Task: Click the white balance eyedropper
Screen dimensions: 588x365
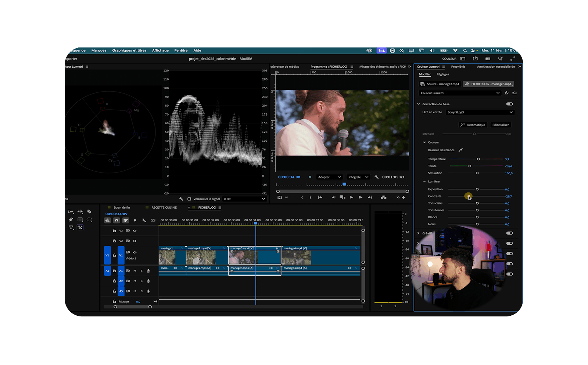Action: (x=460, y=150)
